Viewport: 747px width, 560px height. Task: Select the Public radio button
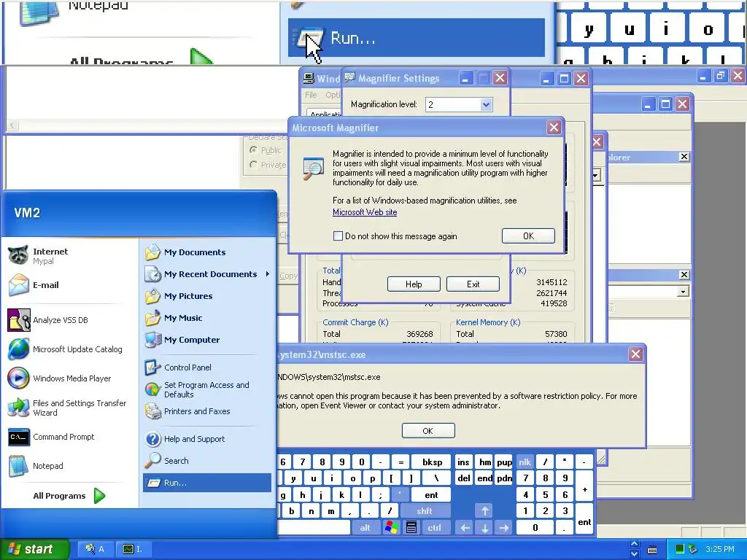click(x=253, y=150)
